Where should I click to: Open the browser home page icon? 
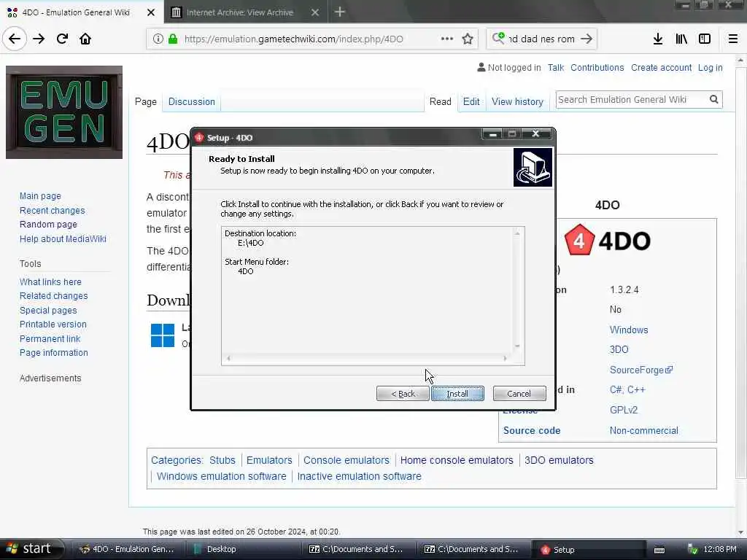[85, 39]
